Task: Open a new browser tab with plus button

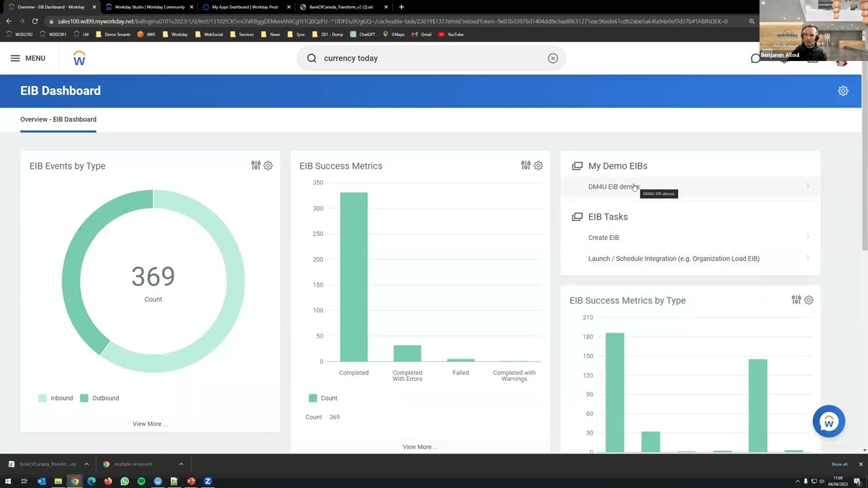Action: (x=401, y=7)
